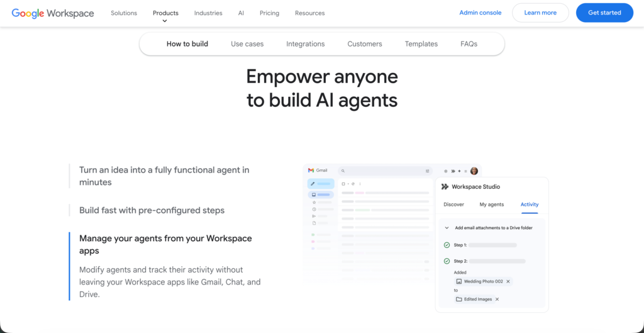The image size is (644, 333).
Task: Click the search filter options icon in Gmail
Action: tap(428, 171)
